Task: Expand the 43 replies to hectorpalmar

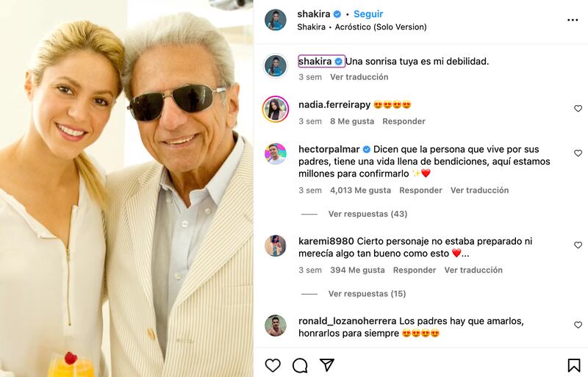Action: point(367,214)
